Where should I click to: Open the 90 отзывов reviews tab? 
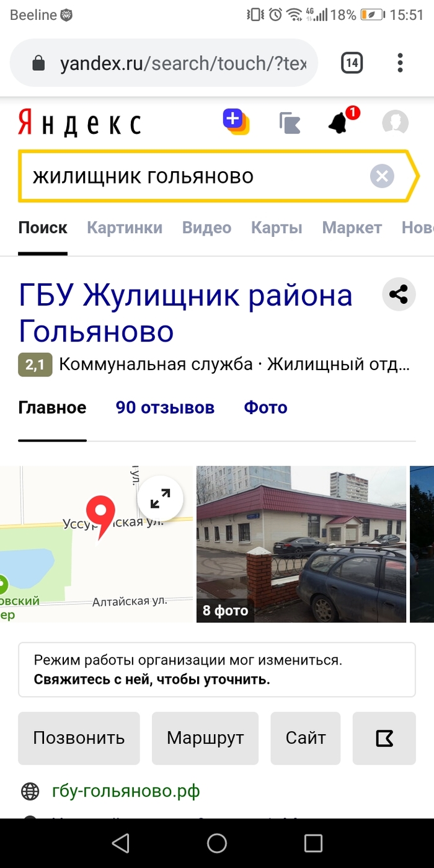coord(165,407)
